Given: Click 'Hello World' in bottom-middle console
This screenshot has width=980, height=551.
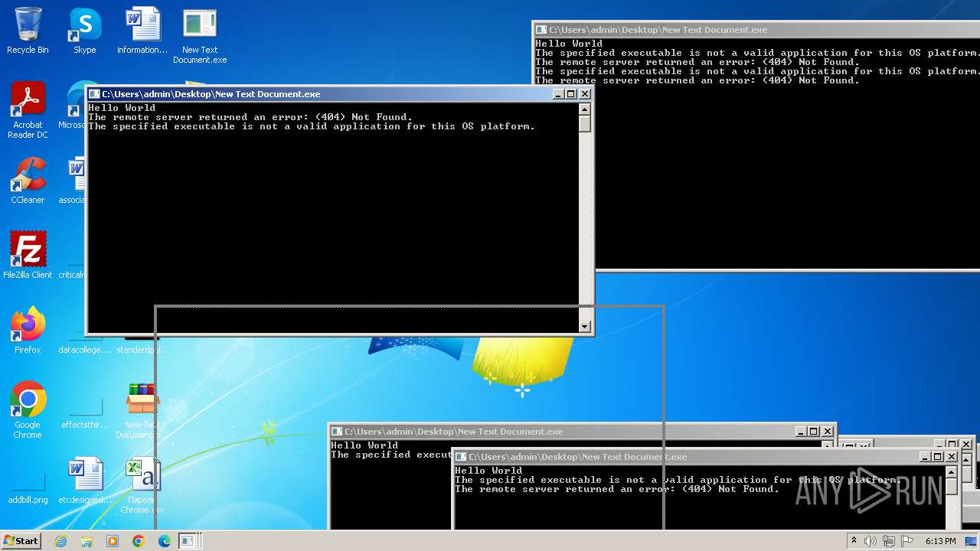Looking at the screenshot, I should click(x=364, y=445).
